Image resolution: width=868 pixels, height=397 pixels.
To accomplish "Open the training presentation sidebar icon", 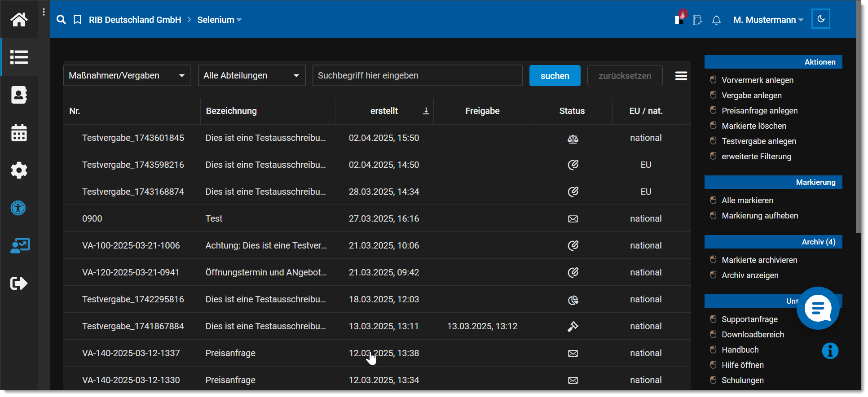I will 20,245.
